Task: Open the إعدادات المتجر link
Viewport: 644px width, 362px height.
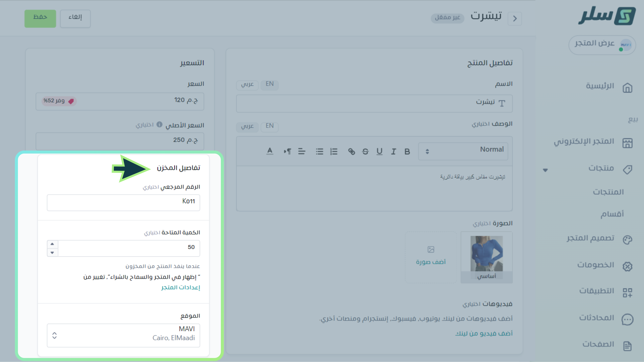Action: [x=180, y=288]
